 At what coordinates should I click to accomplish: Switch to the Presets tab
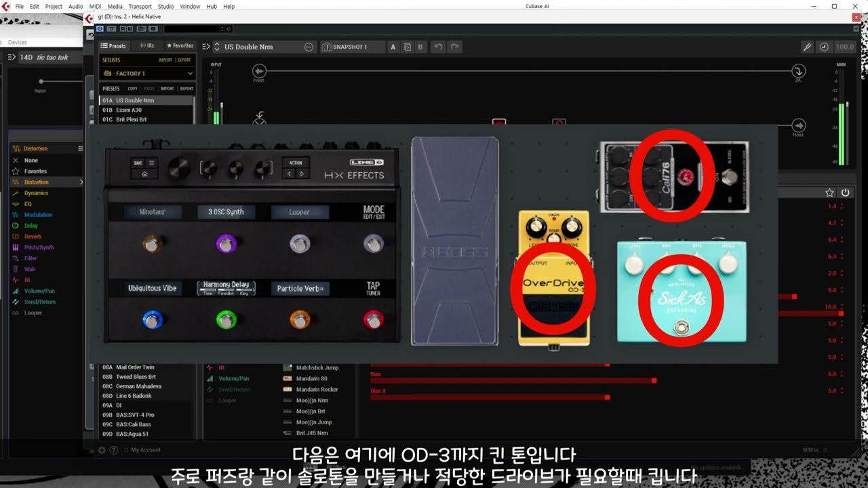click(114, 45)
